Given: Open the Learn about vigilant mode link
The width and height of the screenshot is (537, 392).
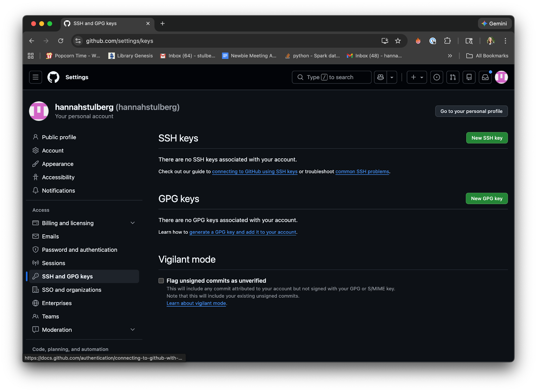Looking at the screenshot, I should (196, 303).
